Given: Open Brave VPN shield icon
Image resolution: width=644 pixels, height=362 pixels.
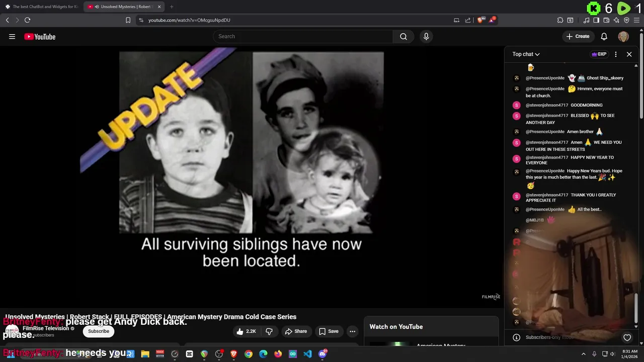Looking at the screenshot, I should tap(626, 20).
